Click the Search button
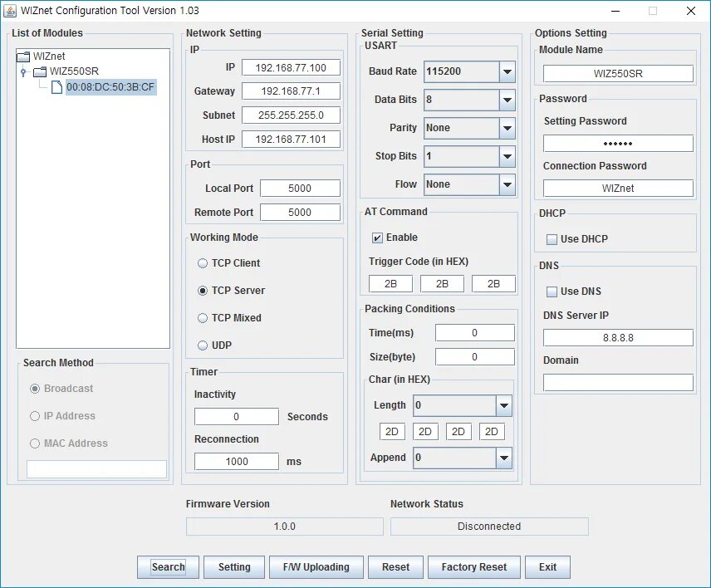711x588 pixels. [x=168, y=567]
